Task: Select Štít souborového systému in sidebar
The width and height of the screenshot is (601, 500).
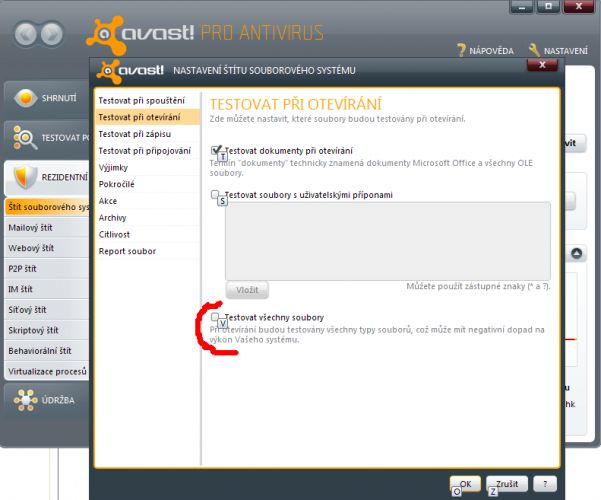Action: click(47, 207)
